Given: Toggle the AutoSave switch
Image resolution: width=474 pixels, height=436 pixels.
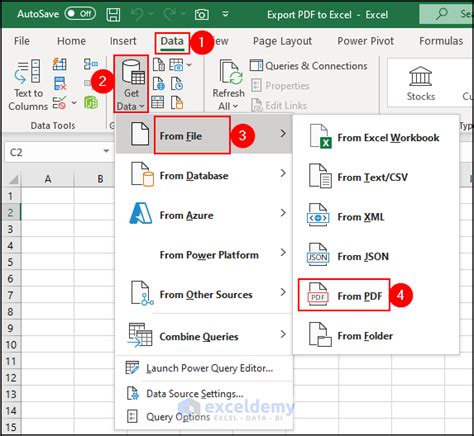Looking at the screenshot, I should pos(80,14).
